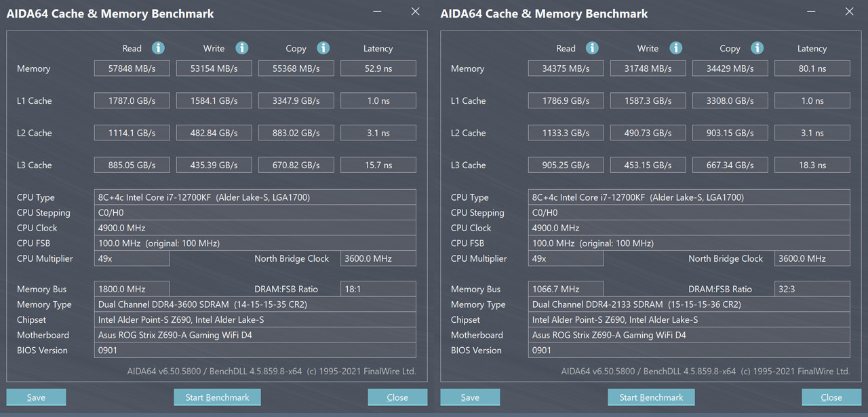This screenshot has width=868, height=417.
Task: Click the Write info icon in left window
Action: pos(241,48)
